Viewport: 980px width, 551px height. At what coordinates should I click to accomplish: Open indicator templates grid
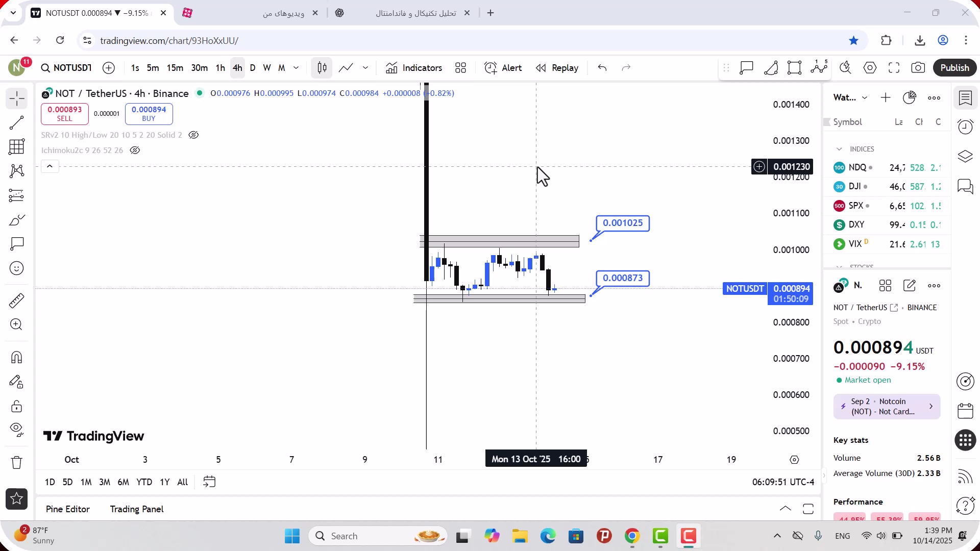coord(461,68)
